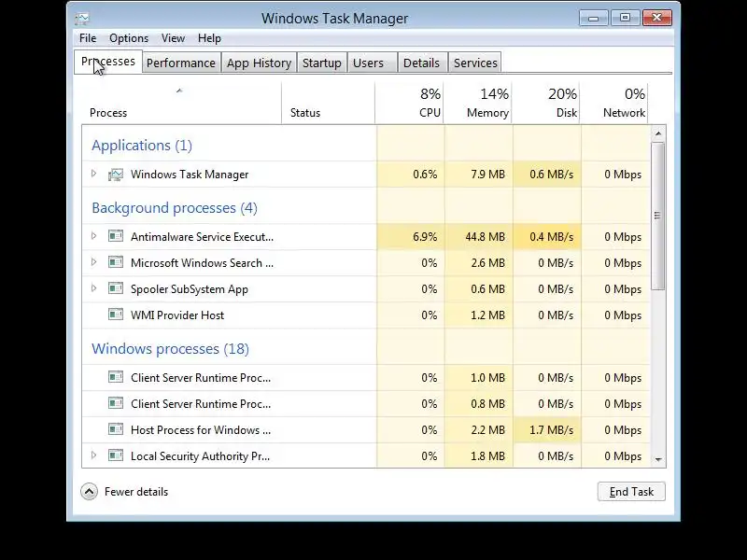Click the Antimalware Service Executable process icon
The image size is (747, 560).
click(116, 236)
